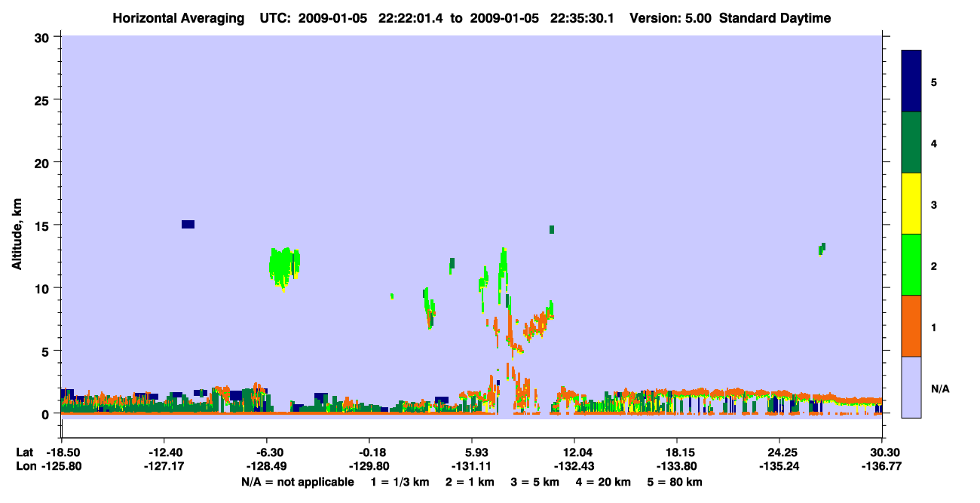The width and height of the screenshot is (980, 503).
Task: Click the '5 = 80 km' legend note
Action: click(x=673, y=482)
